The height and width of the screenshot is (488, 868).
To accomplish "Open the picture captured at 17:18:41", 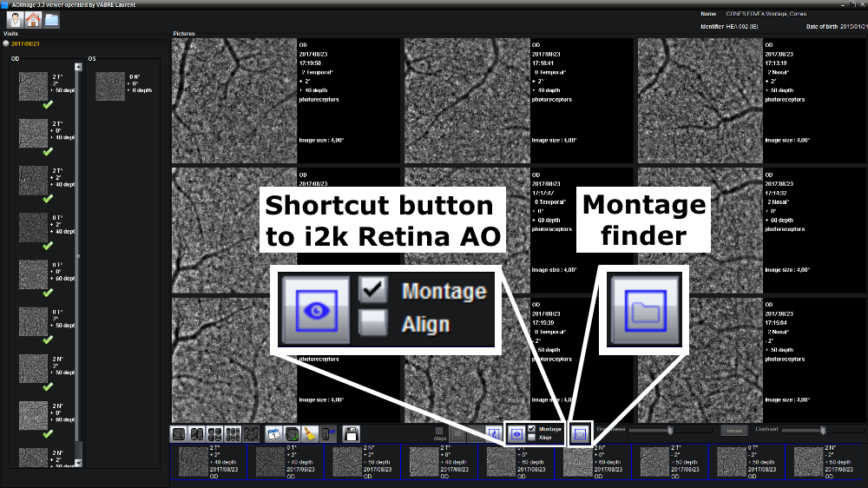I will click(x=467, y=101).
